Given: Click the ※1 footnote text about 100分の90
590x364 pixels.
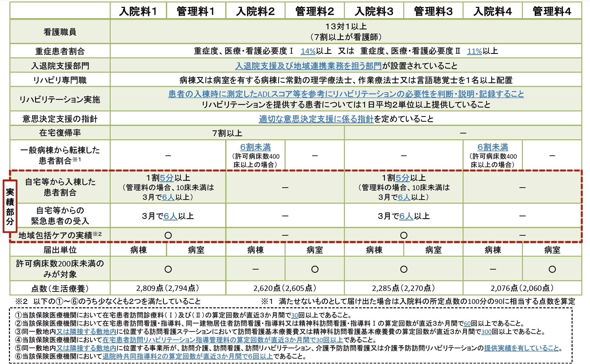Looking at the screenshot, I should coord(418,302).
